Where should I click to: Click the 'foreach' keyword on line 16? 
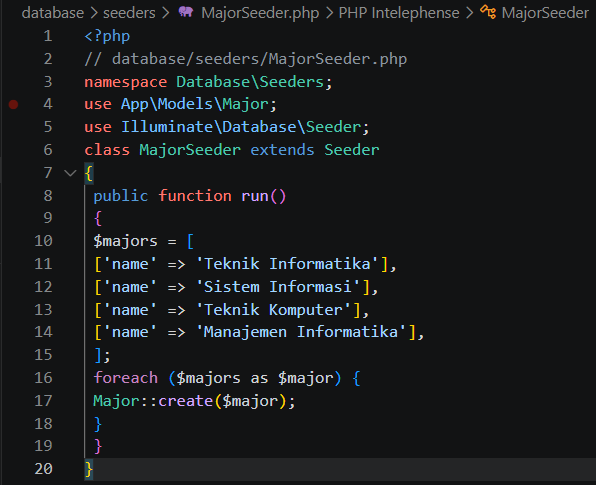[x=125, y=378]
